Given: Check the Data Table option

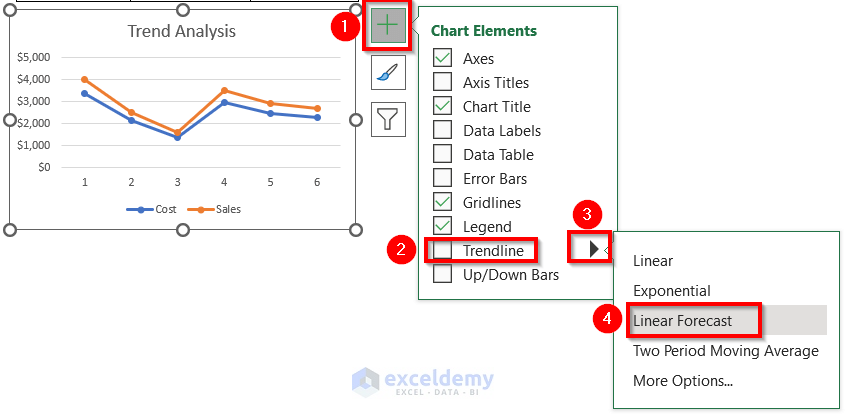Looking at the screenshot, I should (442, 155).
